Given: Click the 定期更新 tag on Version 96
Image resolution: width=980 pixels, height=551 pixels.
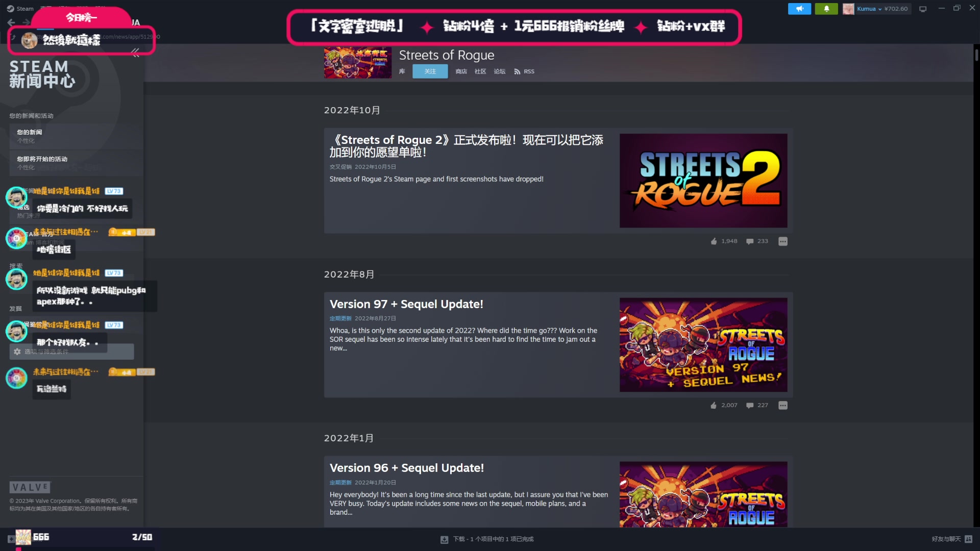Looking at the screenshot, I should coord(340,483).
